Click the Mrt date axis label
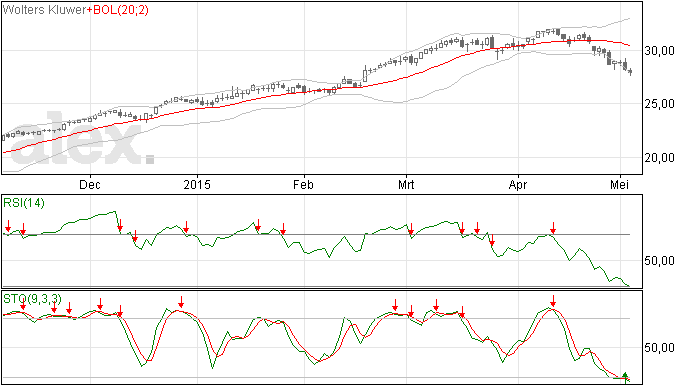Screen dimensions: 690x387 pos(406,184)
